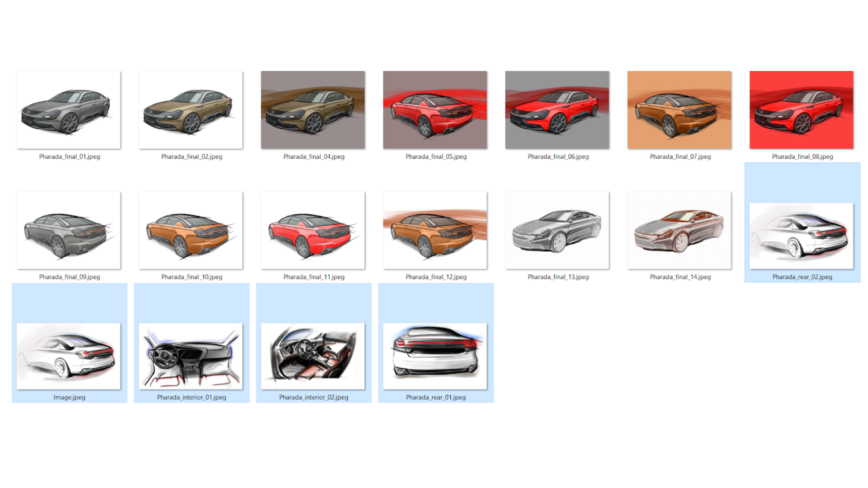
Task: Open the Pharada_final_11.jpeg red car file
Action: coord(313,230)
